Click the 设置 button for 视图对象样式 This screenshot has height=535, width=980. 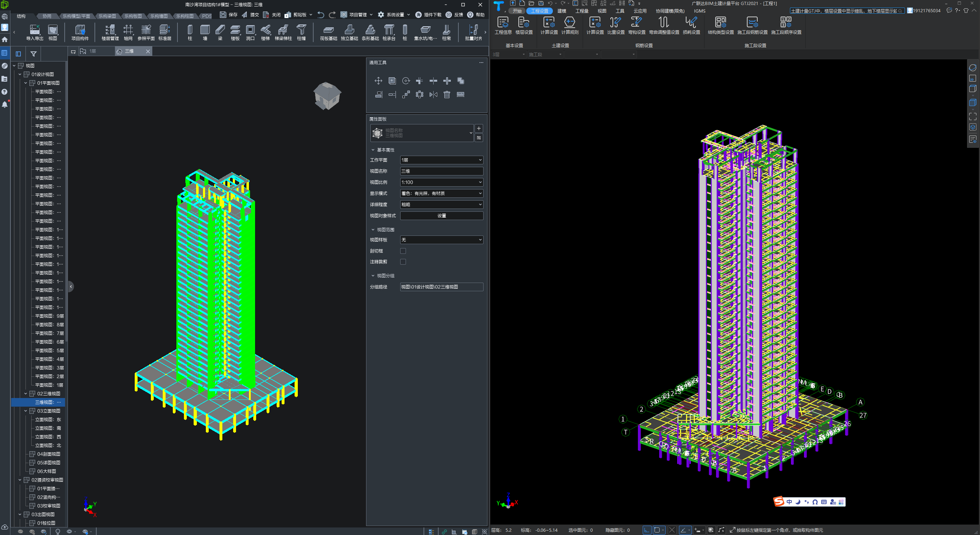coord(441,215)
